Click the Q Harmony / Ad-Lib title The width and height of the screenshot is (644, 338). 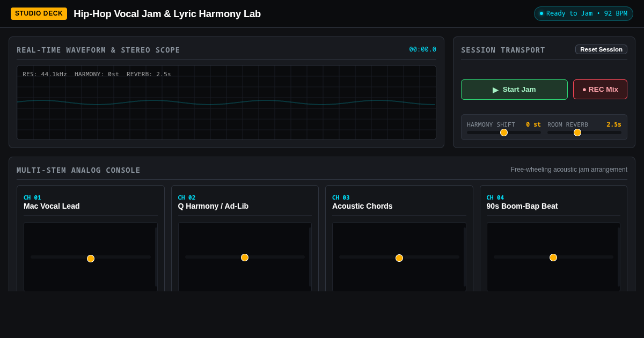point(213,206)
